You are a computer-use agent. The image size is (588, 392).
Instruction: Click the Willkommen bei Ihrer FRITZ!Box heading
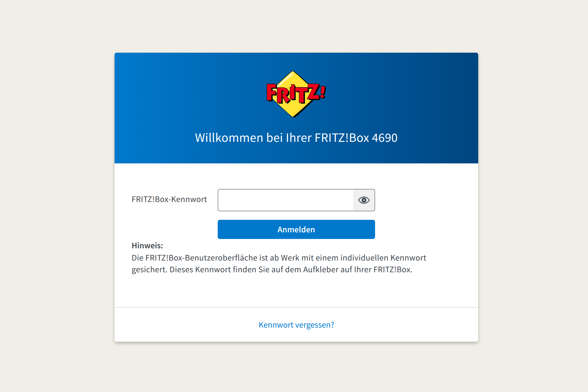pyautogui.click(x=296, y=138)
